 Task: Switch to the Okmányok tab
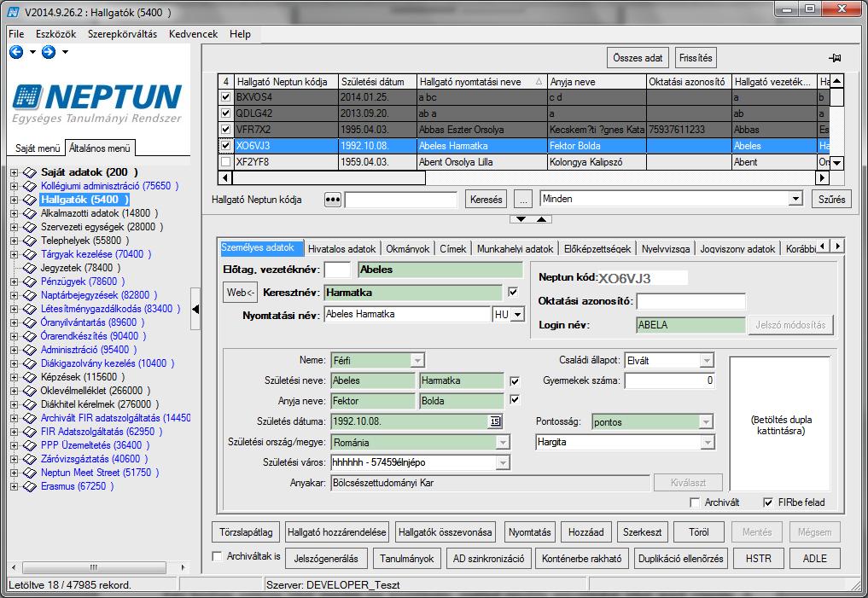[407, 249]
